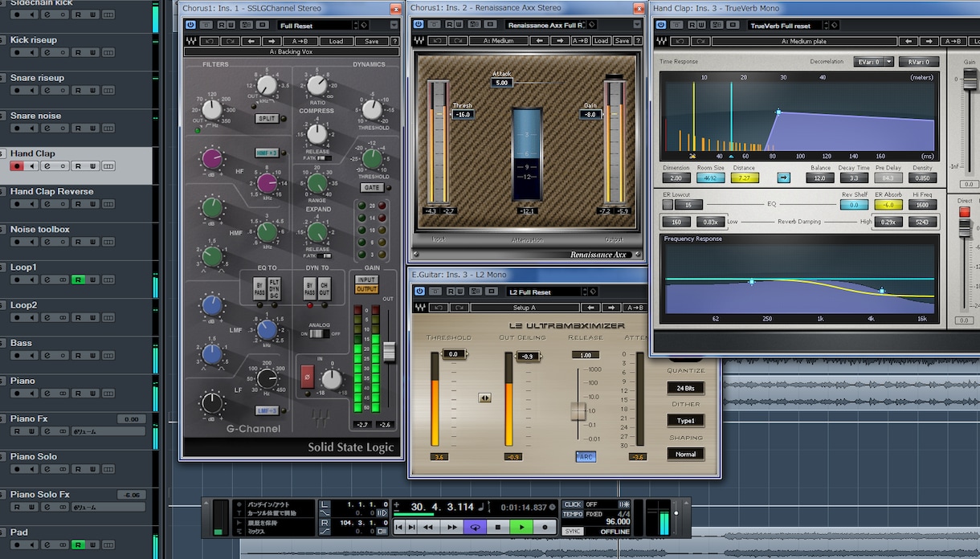Open the EVar: 0 dropdown in TrueVerb
Image resolution: width=980 pixels, height=559 pixels.
pyautogui.click(x=874, y=61)
